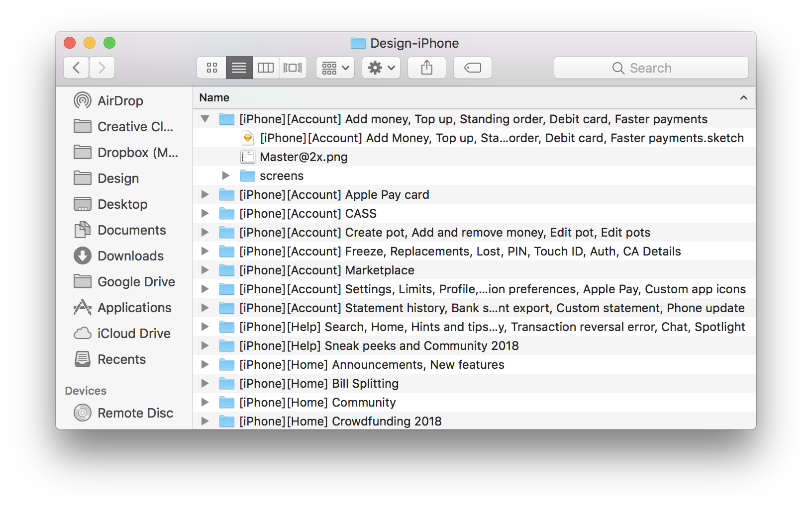Viewport: 812px width, 509px height.
Task: Open Documents in the sidebar
Action: 120,230
